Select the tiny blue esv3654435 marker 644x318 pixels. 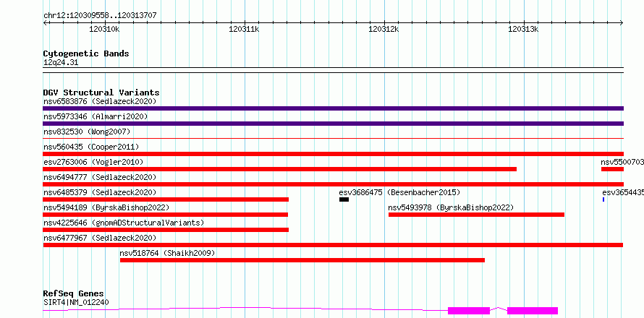(x=603, y=199)
